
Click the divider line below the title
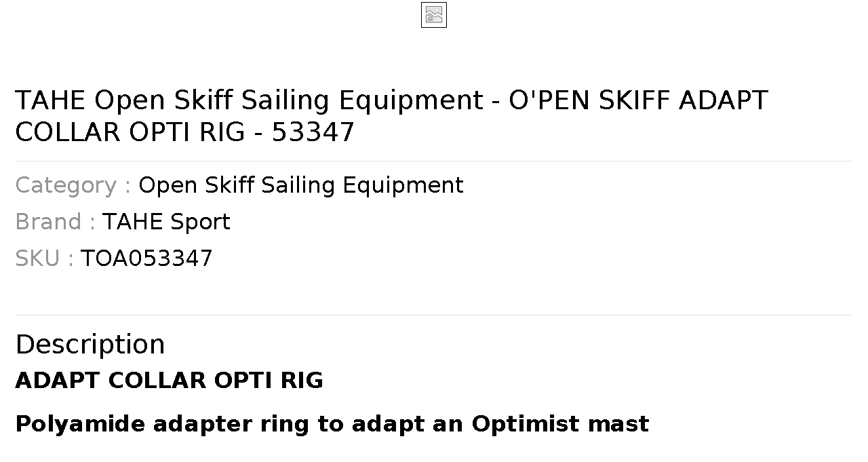tap(434, 161)
